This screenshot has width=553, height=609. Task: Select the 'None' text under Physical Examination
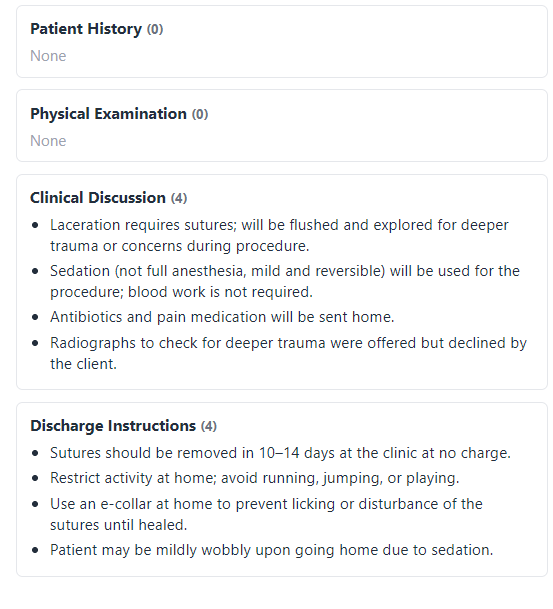tap(48, 141)
